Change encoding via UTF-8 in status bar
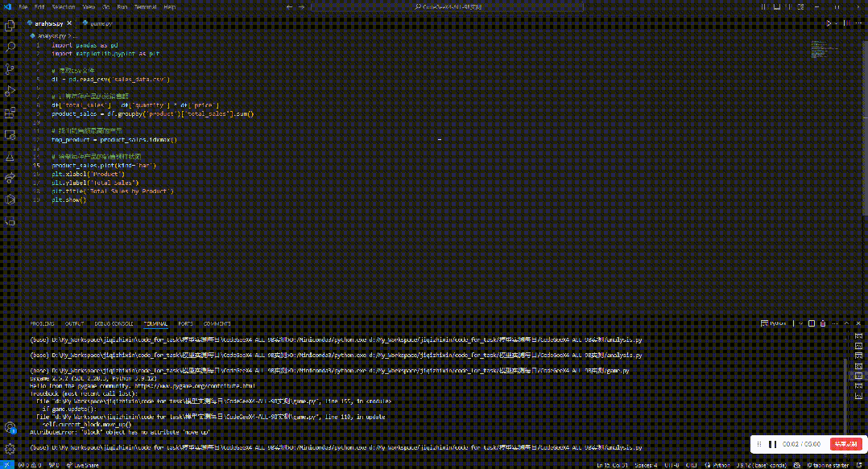Screen dimensions: 868x469 (672, 465)
